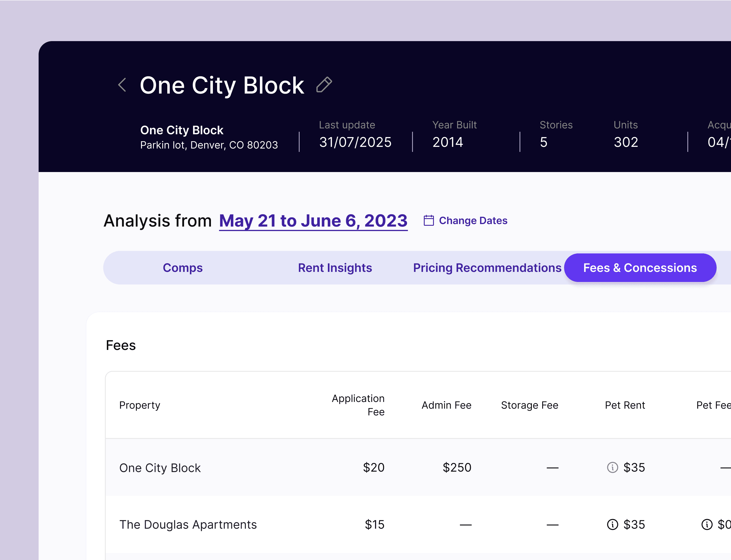Viewport: 731px width, 560px height.
Task: Click the Storage Fee column header
Action: [529, 405]
